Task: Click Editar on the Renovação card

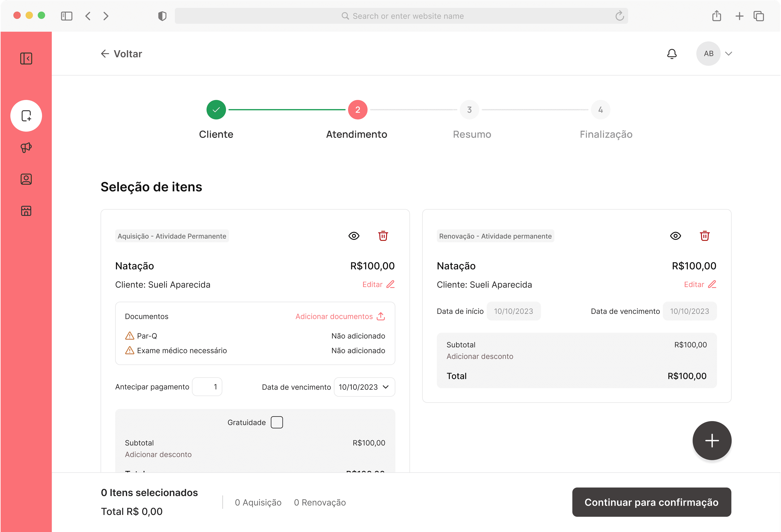Action: pyautogui.click(x=700, y=284)
